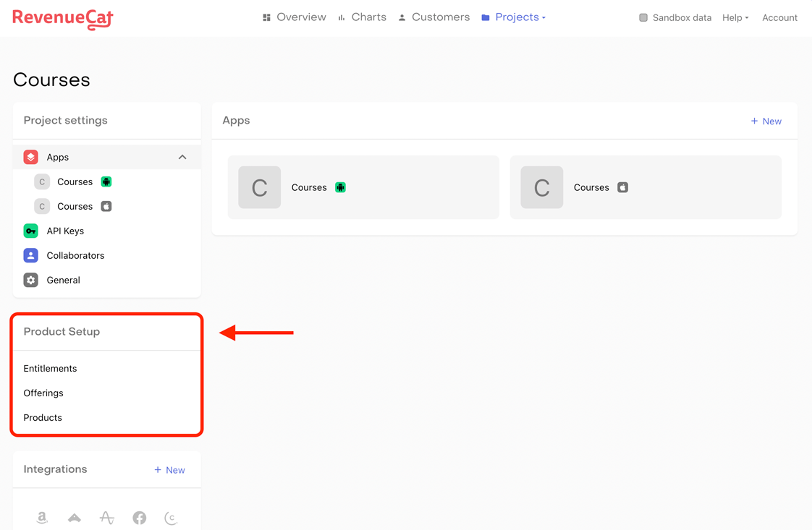
Task: Open the Android Courses app card
Action: click(363, 187)
